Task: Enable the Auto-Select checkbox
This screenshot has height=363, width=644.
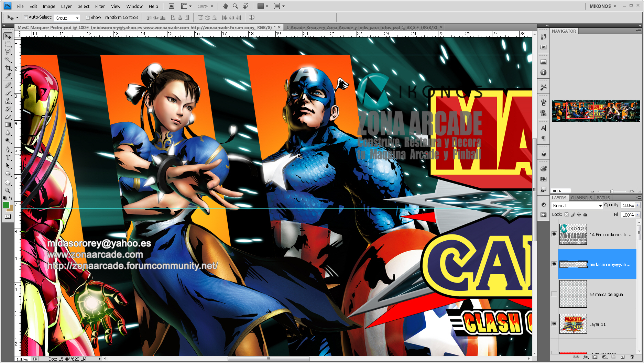Action: coord(26,18)
